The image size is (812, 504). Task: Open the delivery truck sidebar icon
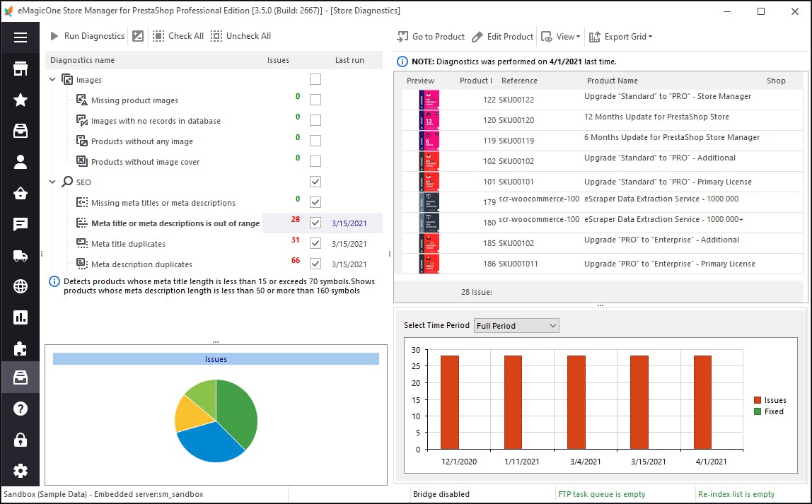(x=21, y=255)
